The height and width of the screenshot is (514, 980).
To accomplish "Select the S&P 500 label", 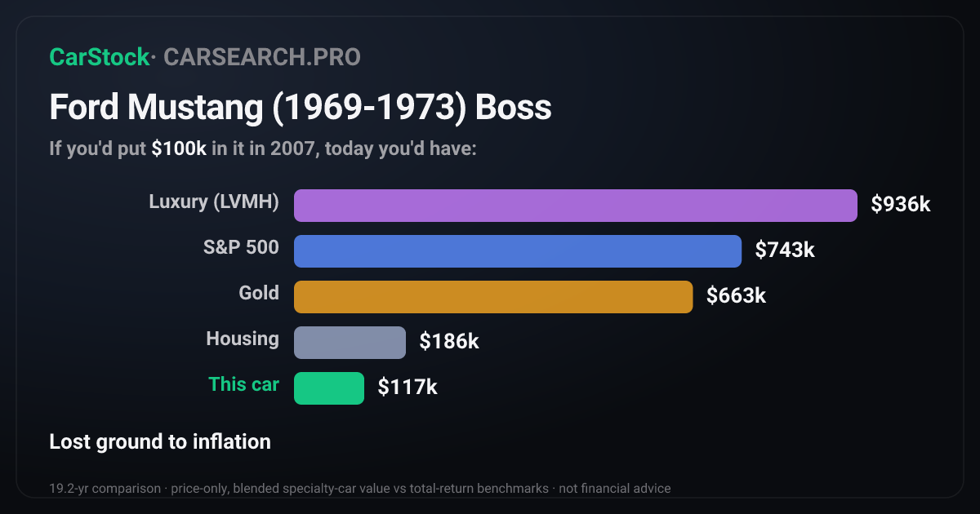I will tap(241, 247).
